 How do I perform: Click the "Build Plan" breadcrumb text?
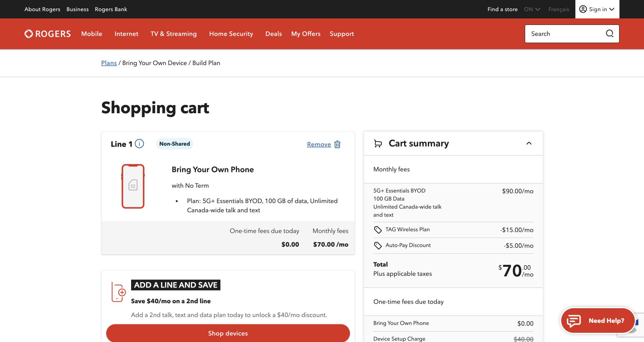click(206, 63)
